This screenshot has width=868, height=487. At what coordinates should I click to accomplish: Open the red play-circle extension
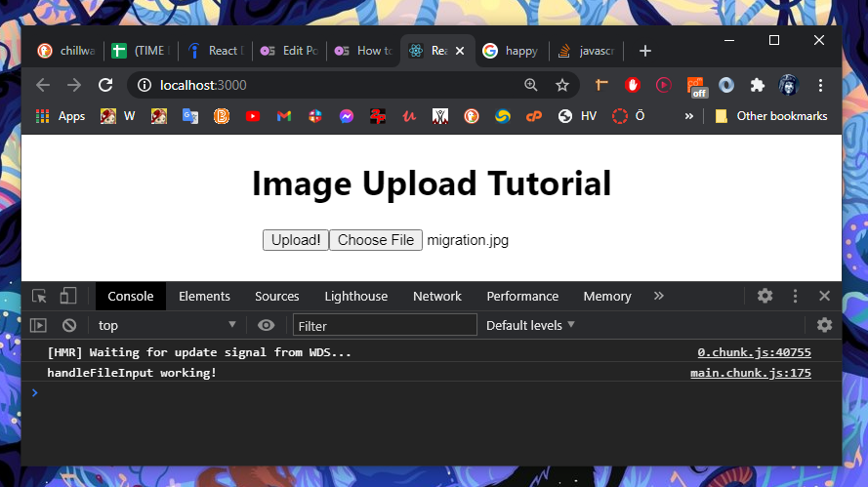663,85
